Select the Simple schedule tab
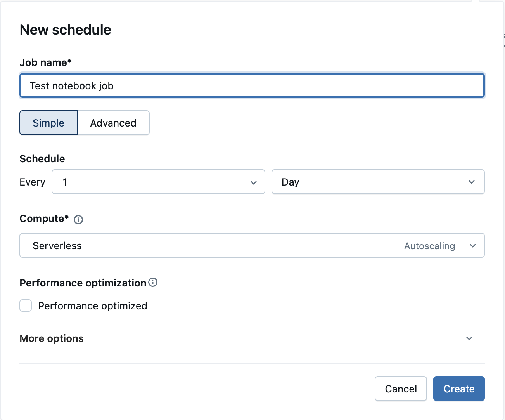Screen dimensions: 505x420 48,123
